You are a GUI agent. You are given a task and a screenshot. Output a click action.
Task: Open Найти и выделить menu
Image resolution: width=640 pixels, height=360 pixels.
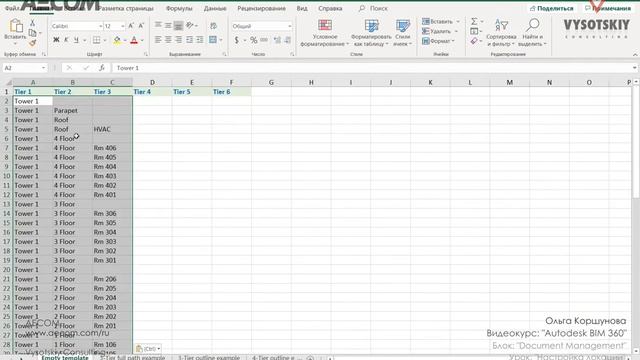pyautogui.click(x=533, y=33)
